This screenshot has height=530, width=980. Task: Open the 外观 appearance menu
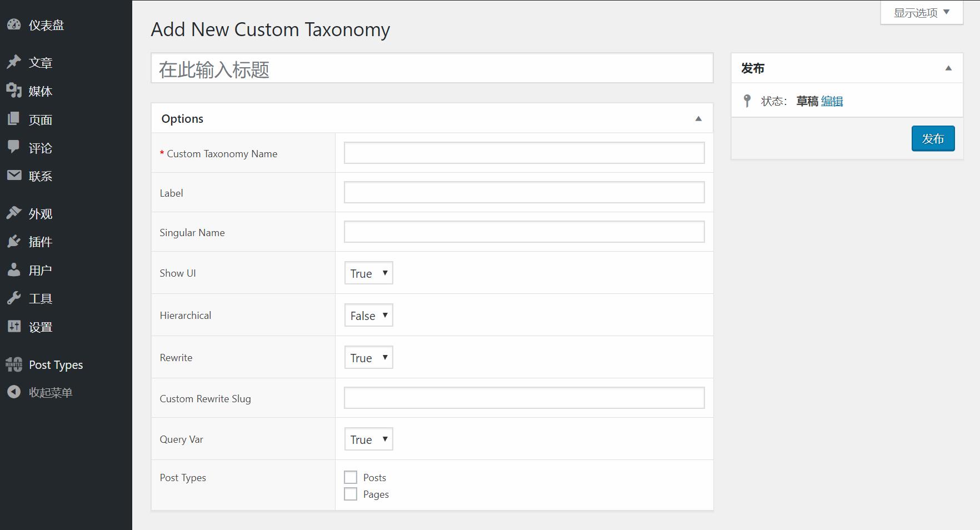click(41, 214)
